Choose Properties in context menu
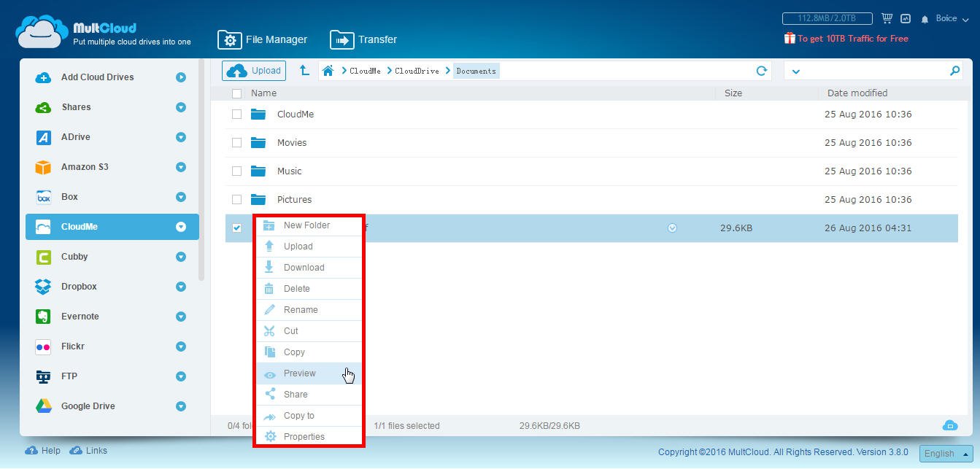This screenshot has height=469, width=980. tap(309, 437)
